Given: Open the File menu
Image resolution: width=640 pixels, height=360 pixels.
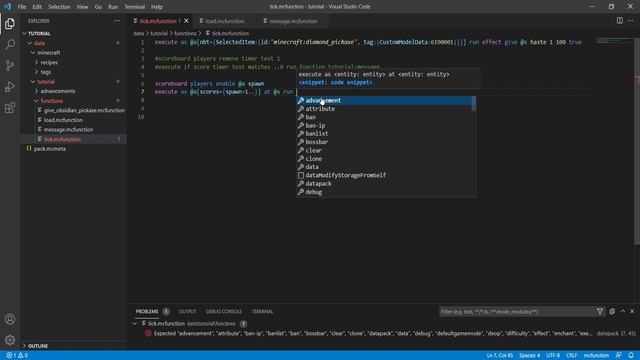Looking at the screenshot, I should [x=22, y=7].
